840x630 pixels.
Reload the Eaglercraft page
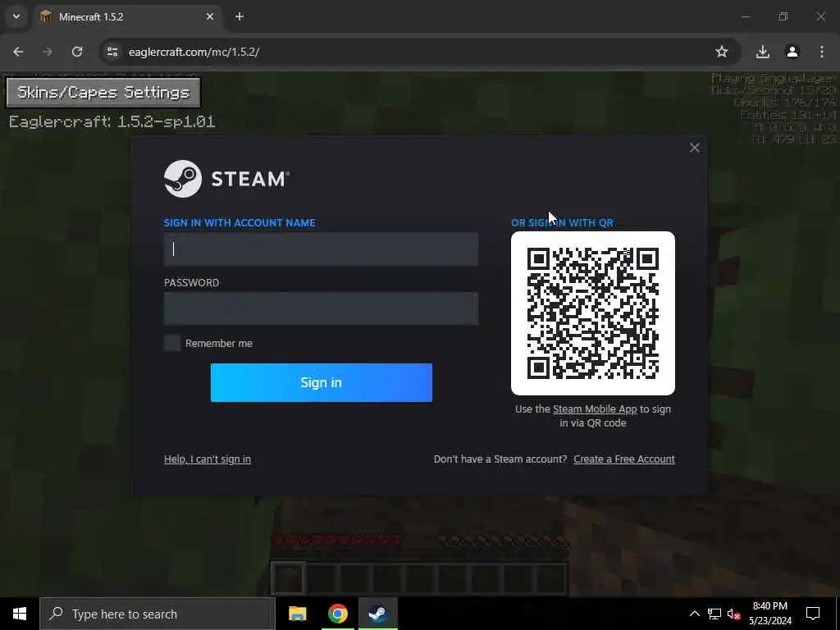[77, 52]
